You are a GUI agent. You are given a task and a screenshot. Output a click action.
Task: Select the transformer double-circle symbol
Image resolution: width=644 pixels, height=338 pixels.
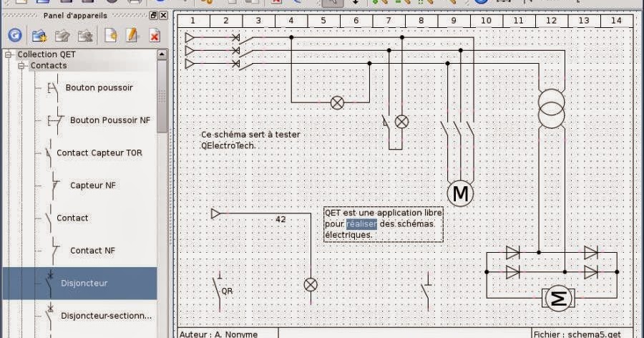click(x=552, y=109)
